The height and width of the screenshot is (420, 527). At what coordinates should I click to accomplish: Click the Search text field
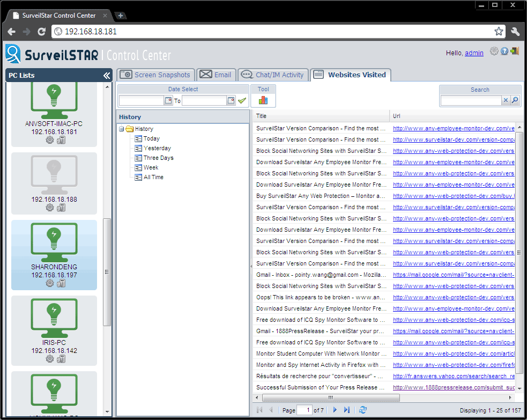pos(471,100)
